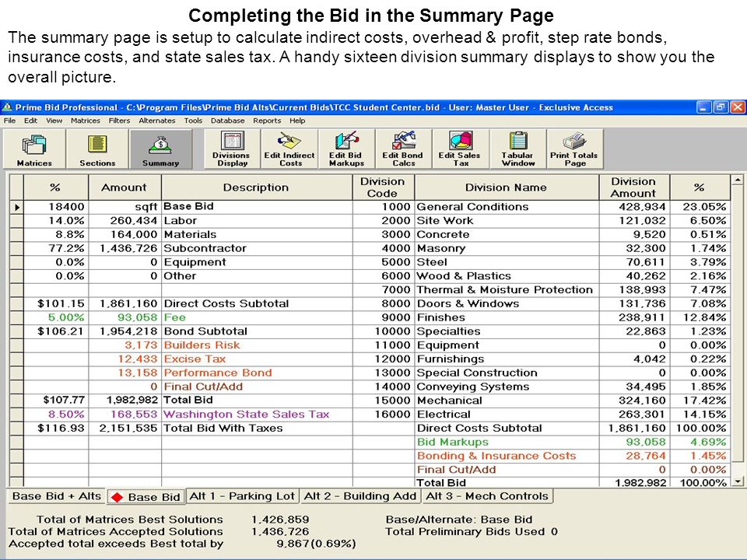Screen dimensions: 747x560
Task: Click the Performance Bond row label
Action: coord(218,373)
